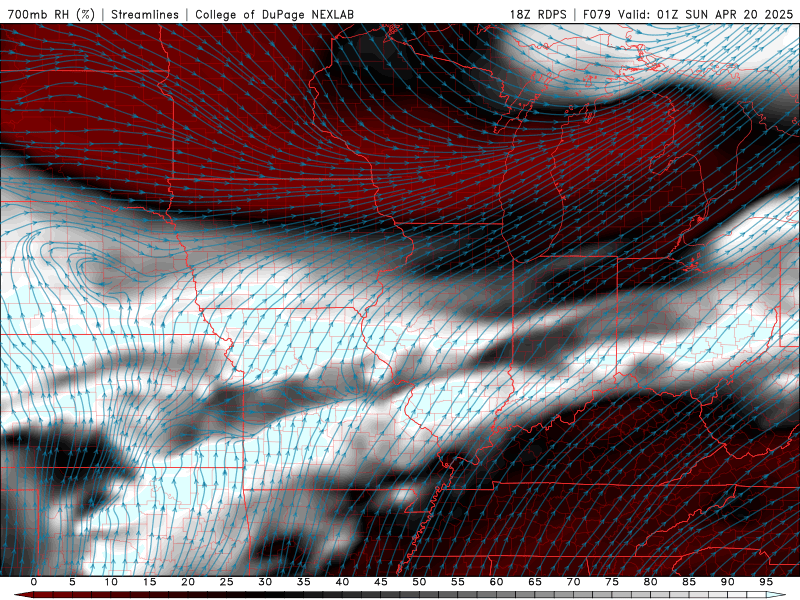Viewport: 800px width, 600px height.
Task: Click the '700mb RH (%)' title text
Action: point(52,14)
